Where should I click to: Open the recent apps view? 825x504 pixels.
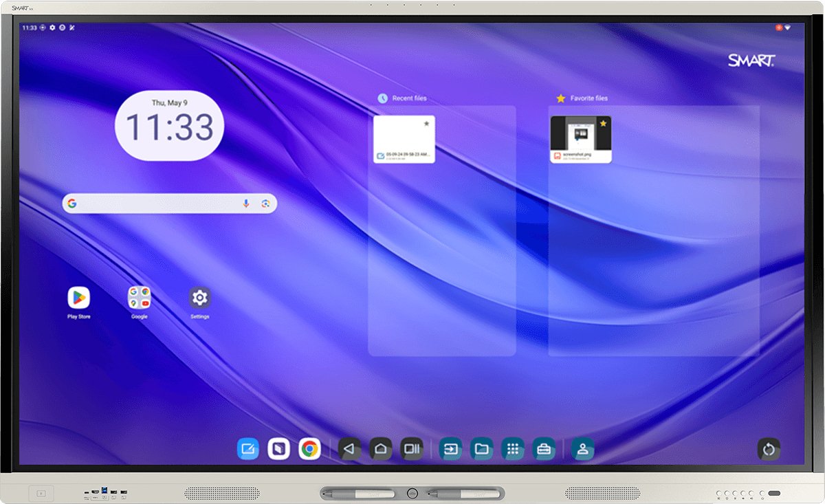click(411, 448)
